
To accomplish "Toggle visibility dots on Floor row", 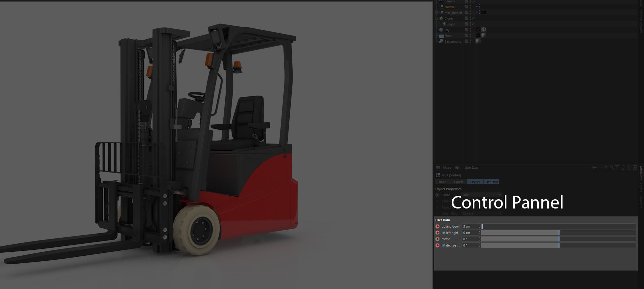I will tap(470, 36).
